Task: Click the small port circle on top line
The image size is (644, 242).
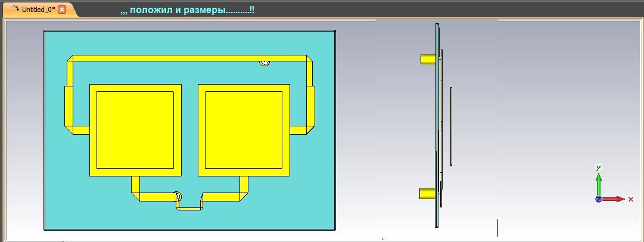Action: click(x=265, y=63)
